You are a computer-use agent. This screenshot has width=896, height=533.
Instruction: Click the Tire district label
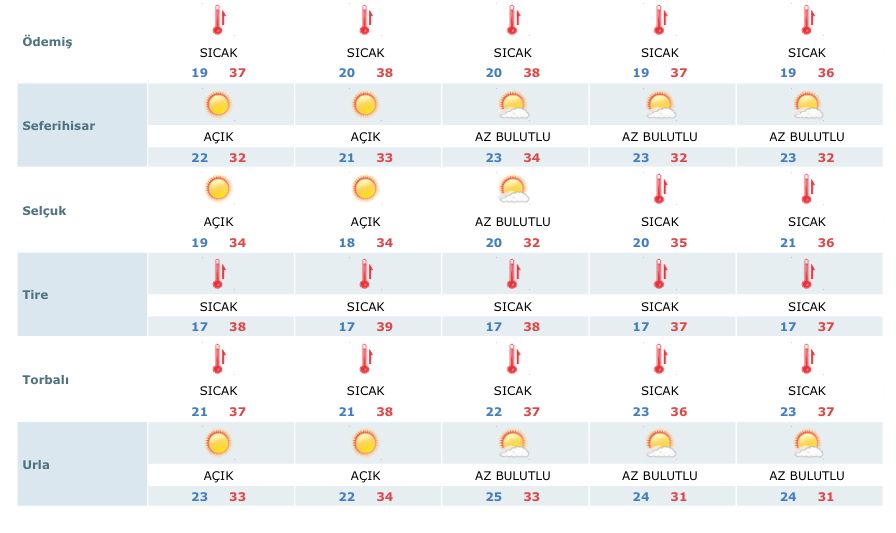point(35,295)
